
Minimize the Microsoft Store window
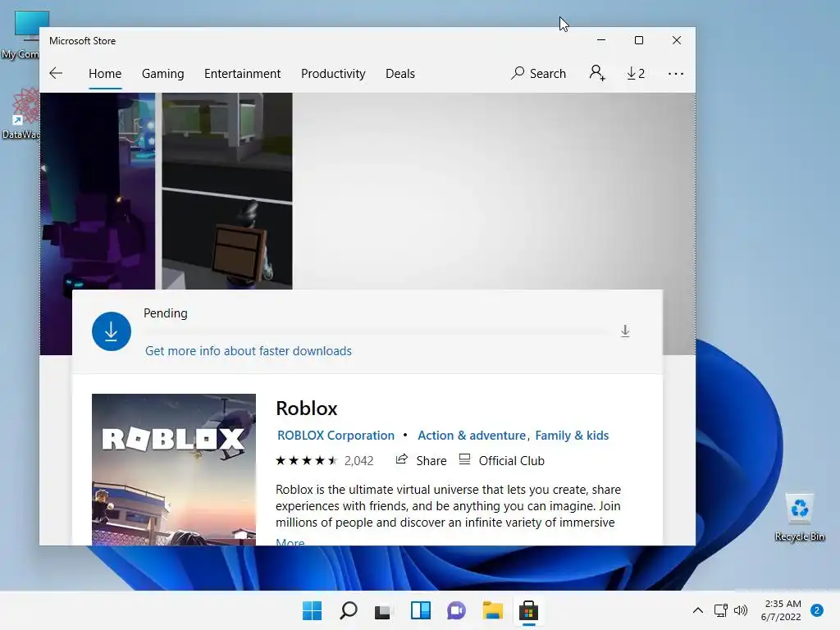(601, 40)
